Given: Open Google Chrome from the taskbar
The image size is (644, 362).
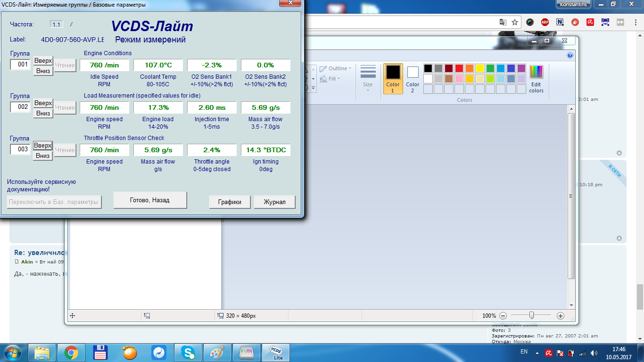Looking at the screenshot, I should pyautogui.click(x=71, y=353).
